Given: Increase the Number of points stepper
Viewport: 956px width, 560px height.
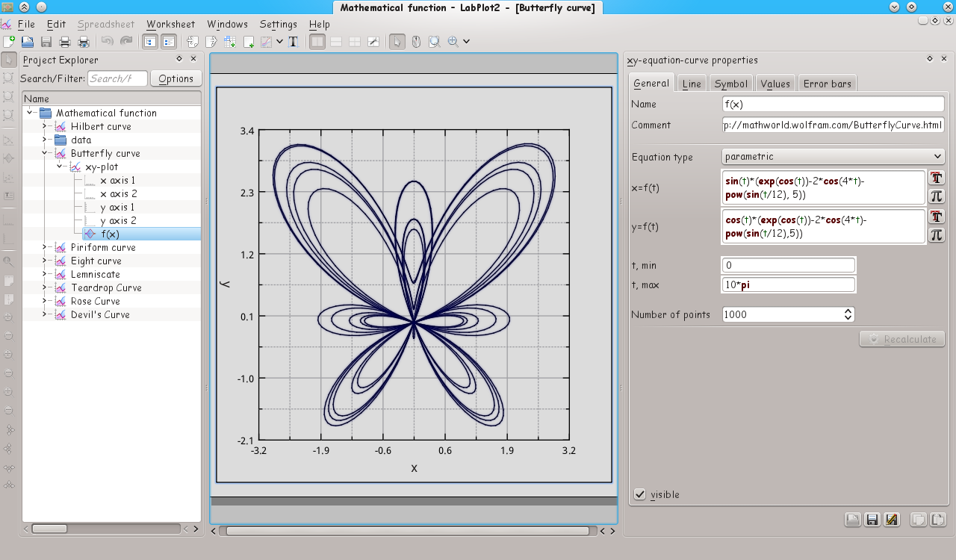Looking at the screenshot, I should [x=848, y=311].
